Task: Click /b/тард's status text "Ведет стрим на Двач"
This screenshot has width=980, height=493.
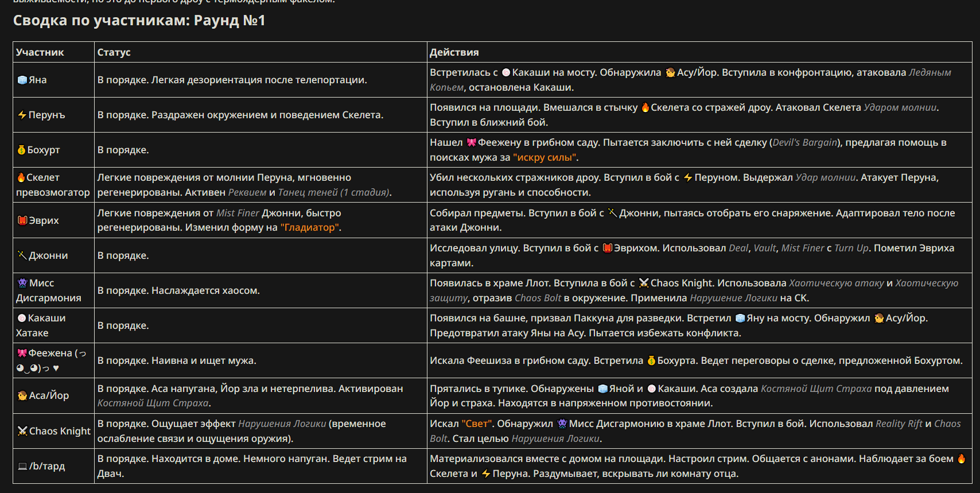Action: [252, 466]
